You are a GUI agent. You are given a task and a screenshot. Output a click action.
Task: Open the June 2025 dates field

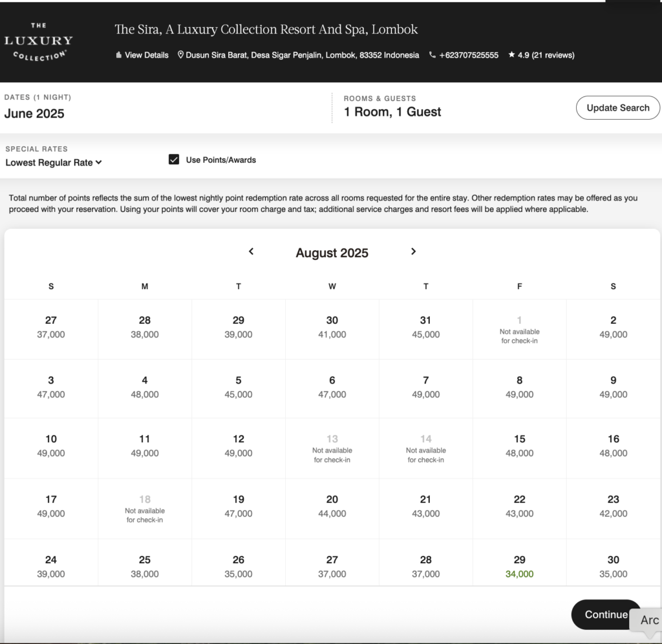click(34, 114)
